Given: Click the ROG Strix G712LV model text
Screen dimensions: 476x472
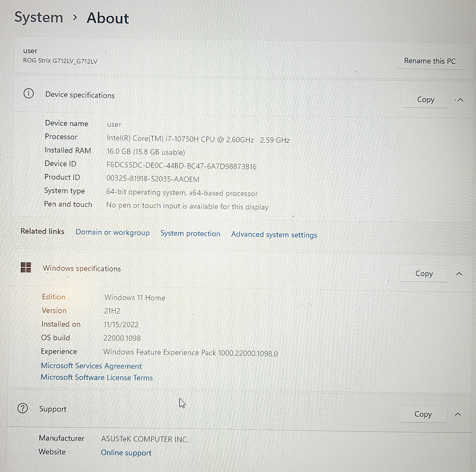Looking at the screenshot, I should [x=60, y=61].
